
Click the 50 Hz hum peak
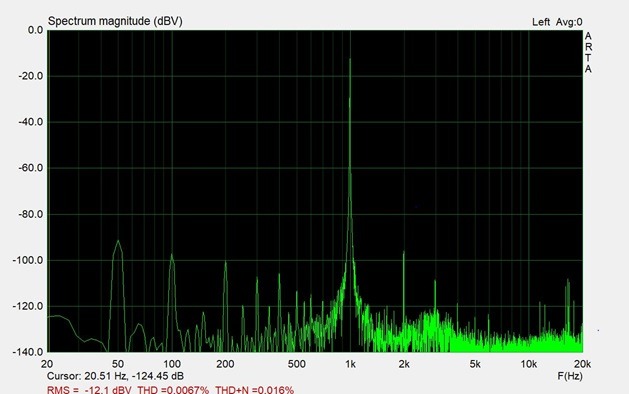coord(118,241)
